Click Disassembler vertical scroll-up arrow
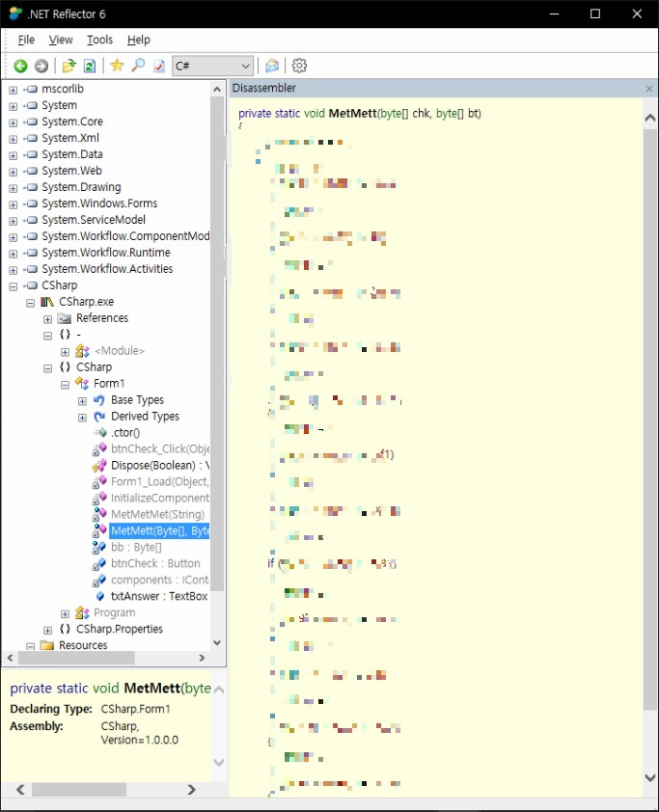Image resolution: width=659 pixels, height=812 pixels. coord(650,119)
